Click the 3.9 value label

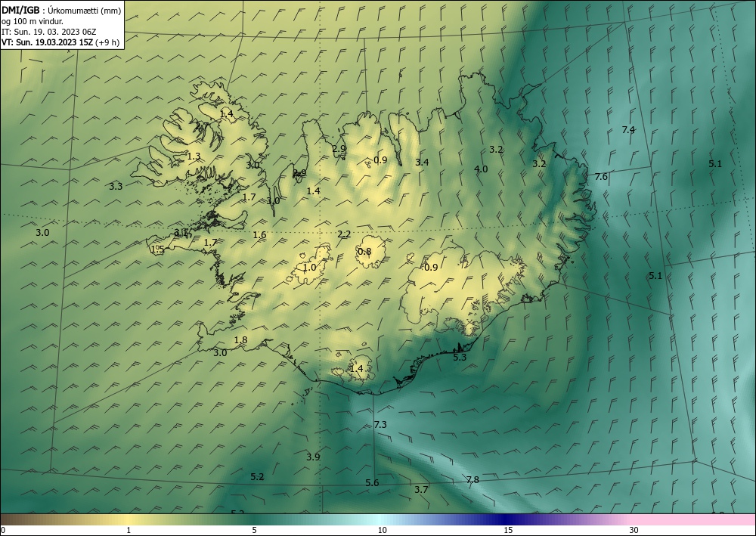[x=313, y=457]
